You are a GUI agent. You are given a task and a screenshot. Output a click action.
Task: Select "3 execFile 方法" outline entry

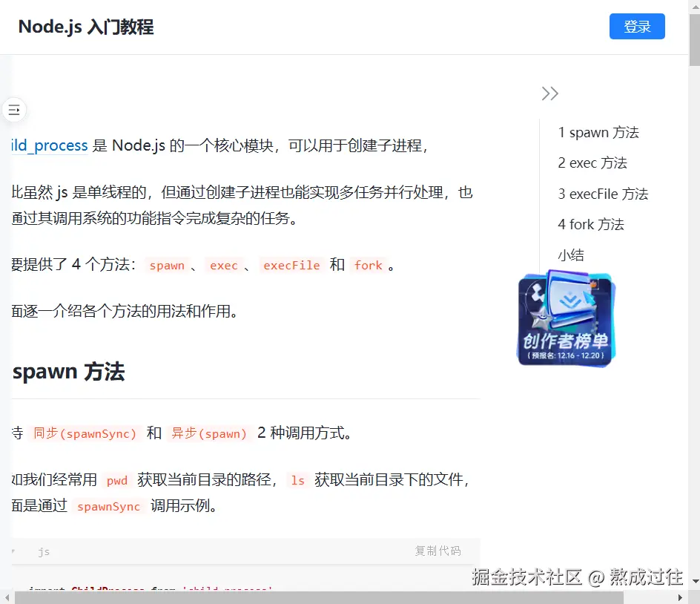pyautogui.click(x=604, y=194)
